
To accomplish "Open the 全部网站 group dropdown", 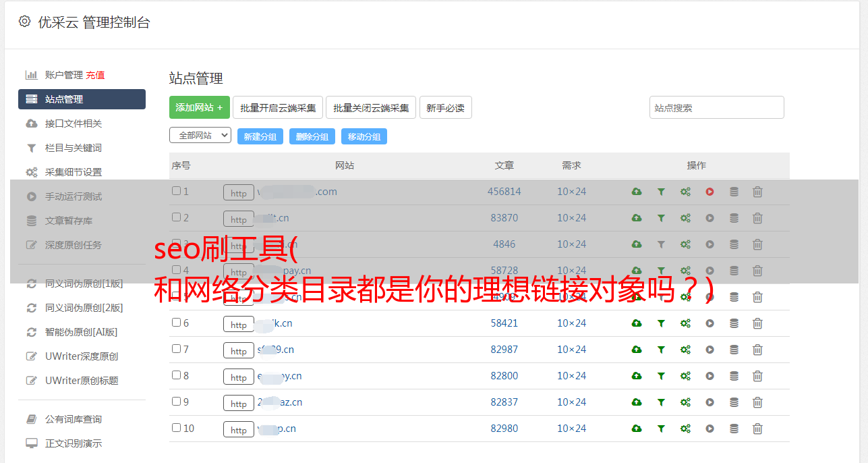I will [x=200, y=136].
